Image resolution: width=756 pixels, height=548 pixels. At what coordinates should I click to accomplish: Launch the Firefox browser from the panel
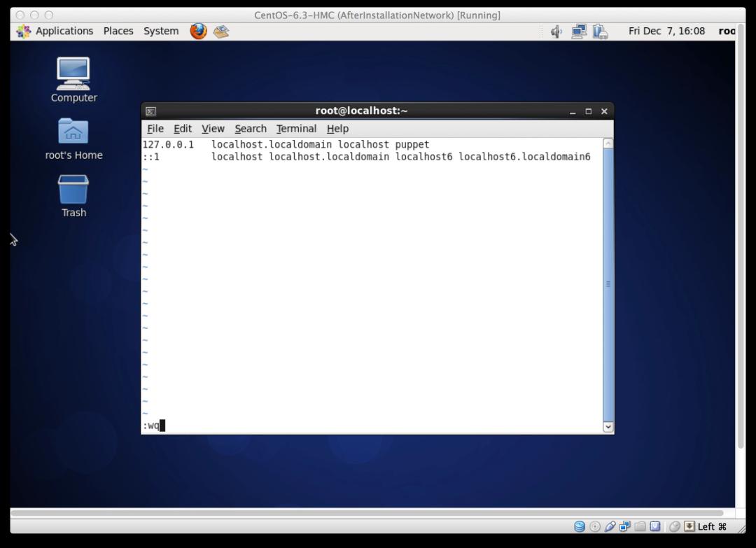198,31
